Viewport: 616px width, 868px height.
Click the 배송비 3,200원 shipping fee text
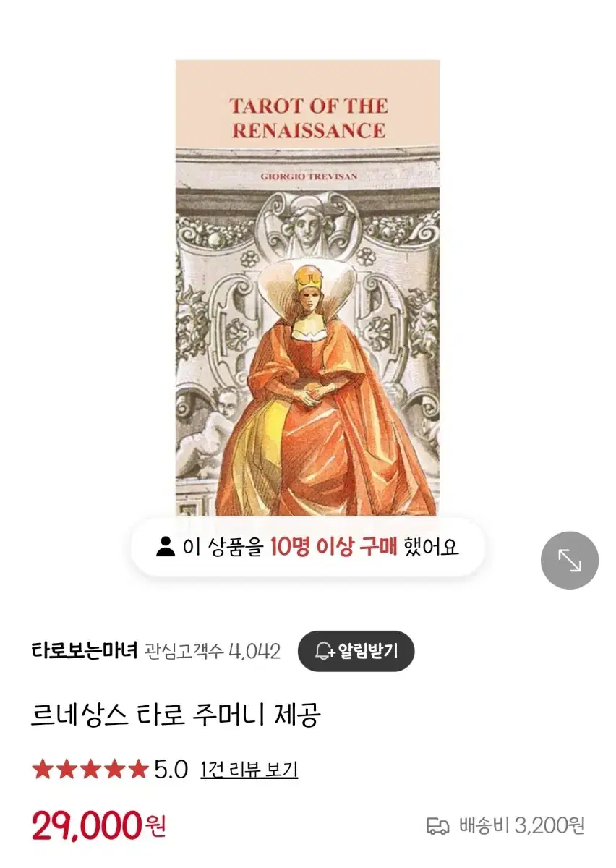coord(521,825)
